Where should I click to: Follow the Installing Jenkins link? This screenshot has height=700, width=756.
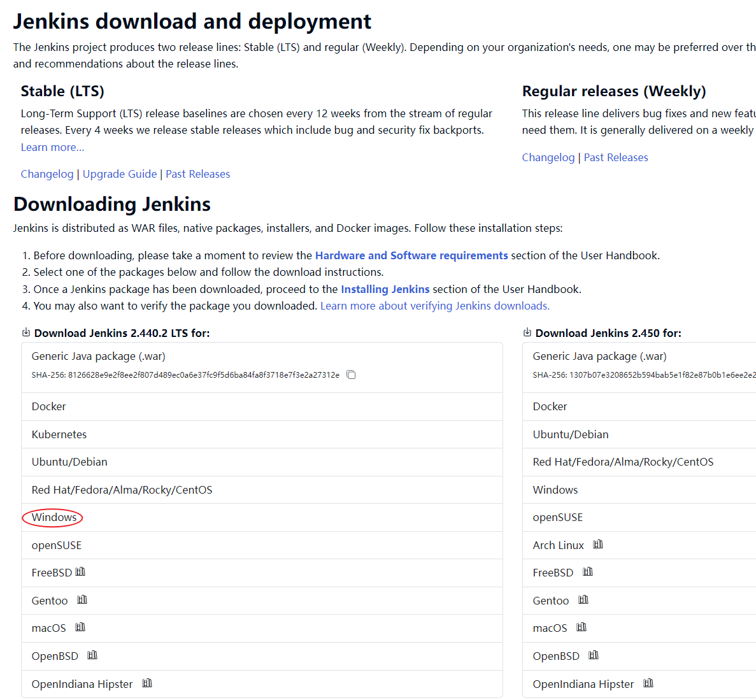[385, 289]
